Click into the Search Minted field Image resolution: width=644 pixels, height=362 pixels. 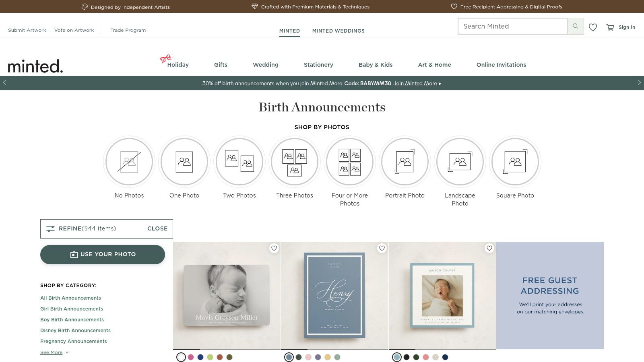[512, 26]
